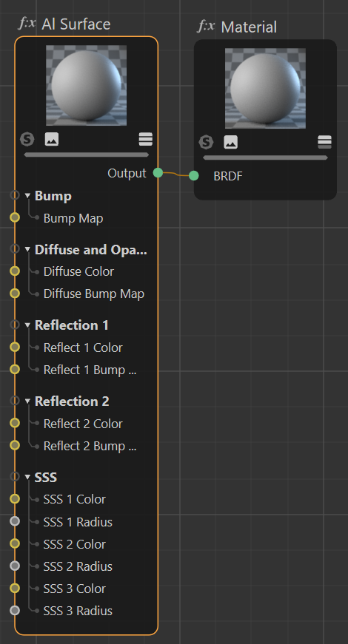This screenshot has height=644, width=348.
Task: Click the green BRDF input port
Action: point(194,176)
